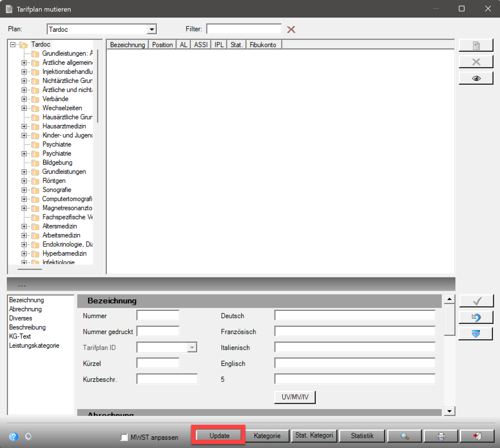Select Leistungskategorie in section list

(x=34, y=345)
